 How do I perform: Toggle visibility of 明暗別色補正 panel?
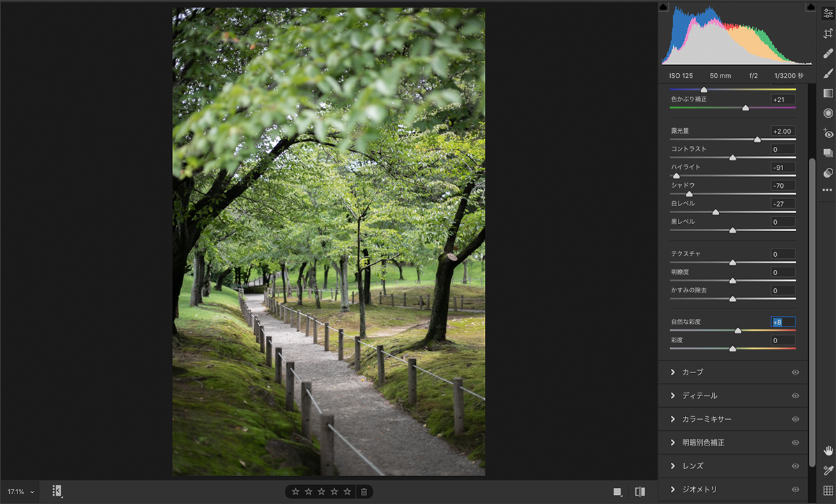pos(795,443)
